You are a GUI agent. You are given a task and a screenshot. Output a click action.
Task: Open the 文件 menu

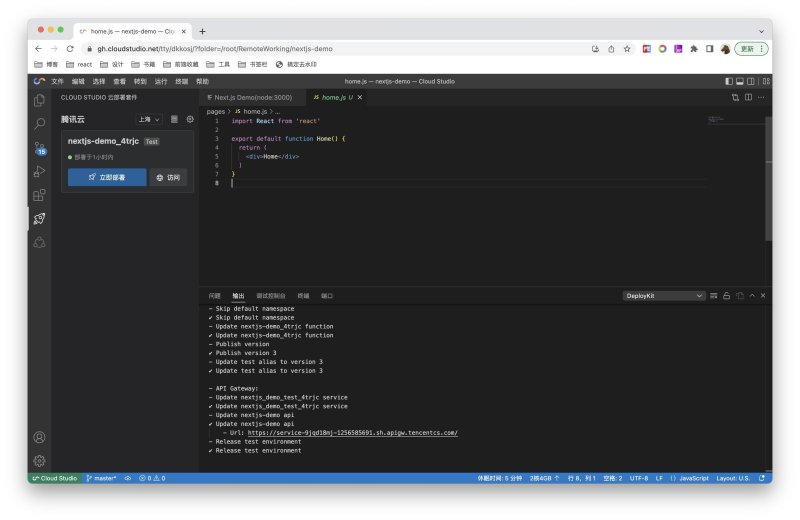[57, 81]
